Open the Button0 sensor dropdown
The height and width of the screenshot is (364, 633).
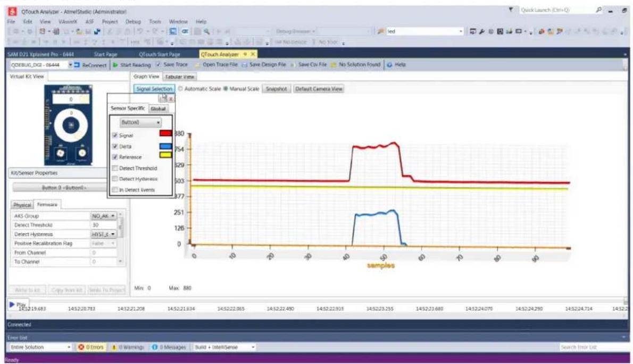click(140, 122)
